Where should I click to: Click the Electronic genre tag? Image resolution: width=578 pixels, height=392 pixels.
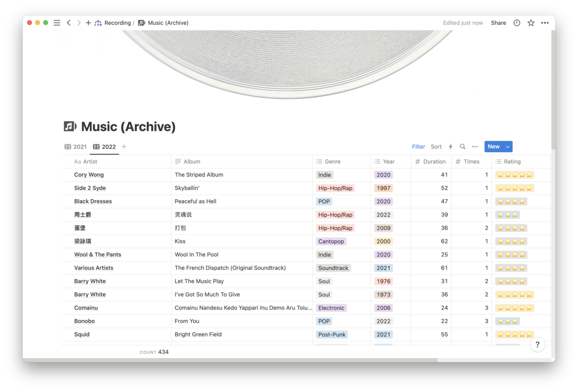[x=331, y=307]
